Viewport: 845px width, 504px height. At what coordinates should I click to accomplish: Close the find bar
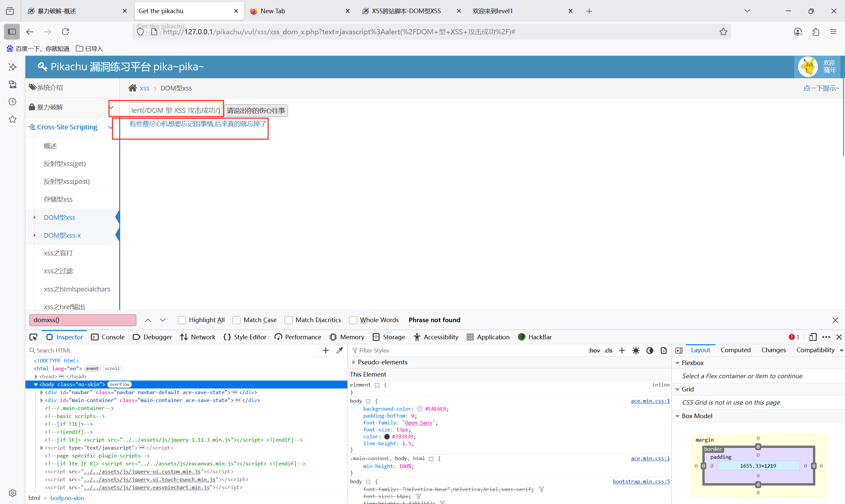[835, 320]
